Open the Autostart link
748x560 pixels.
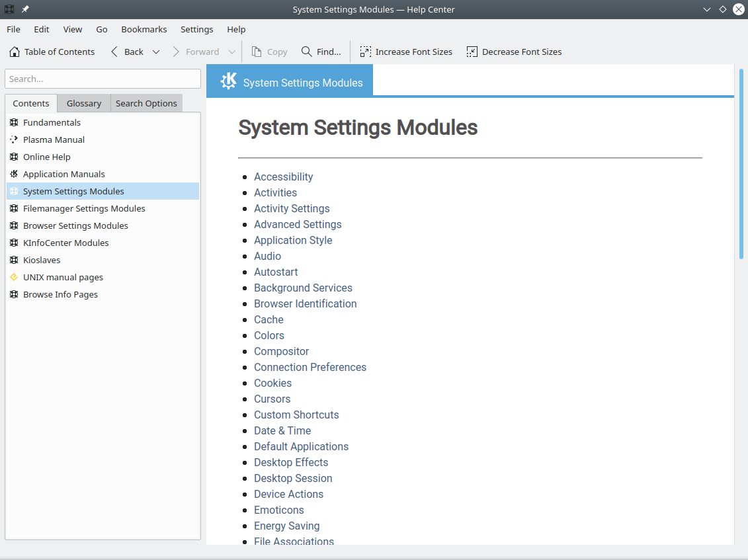[x=276, y=272]
